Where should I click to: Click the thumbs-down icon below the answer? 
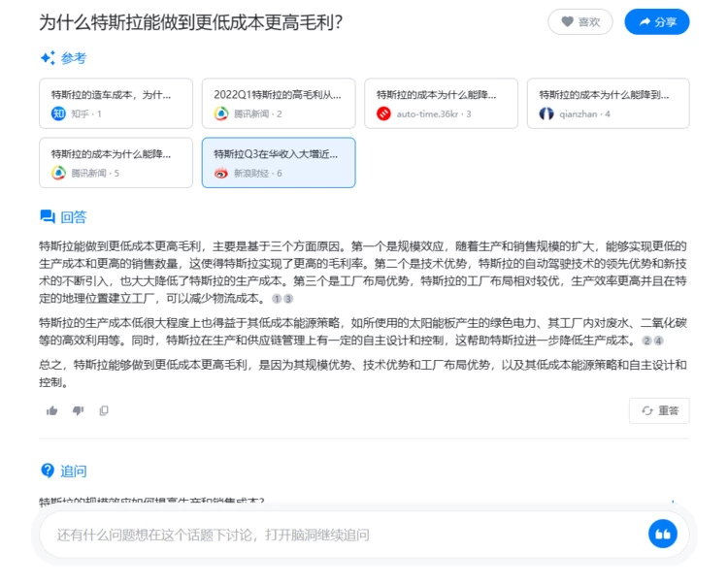(x=78, y=410)
